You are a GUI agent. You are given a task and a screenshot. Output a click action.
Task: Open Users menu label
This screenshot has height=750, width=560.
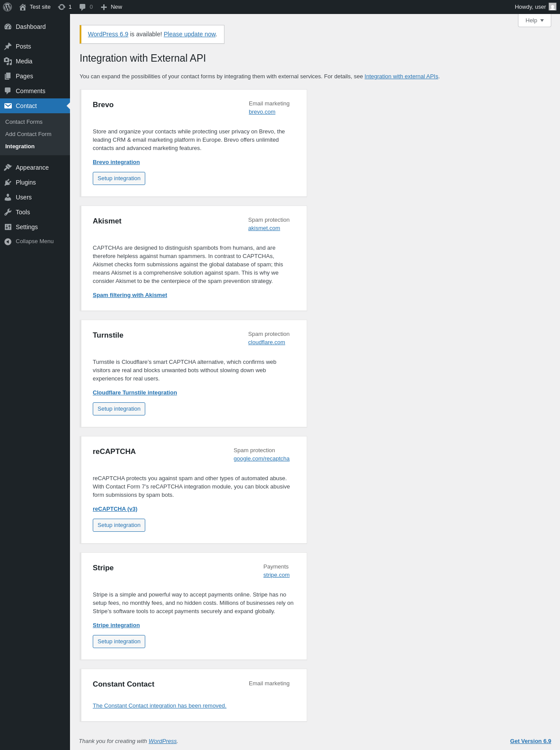pos(24,197)
